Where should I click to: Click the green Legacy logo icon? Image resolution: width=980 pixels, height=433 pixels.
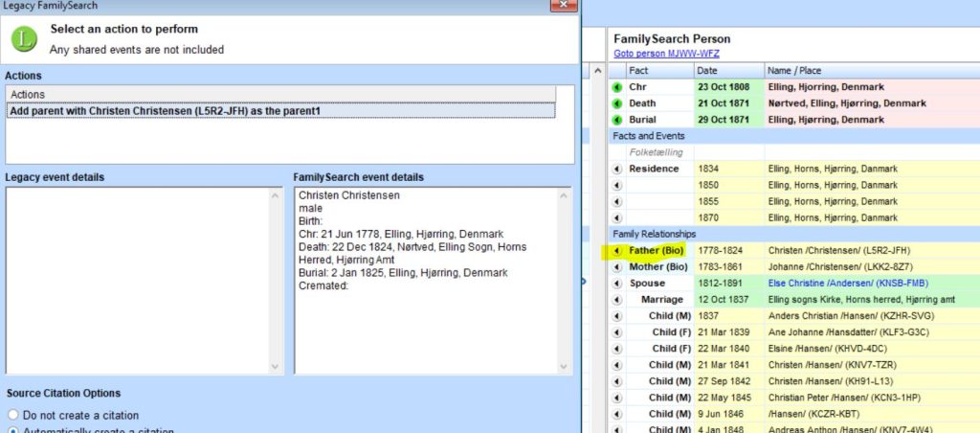pos(24,39)
